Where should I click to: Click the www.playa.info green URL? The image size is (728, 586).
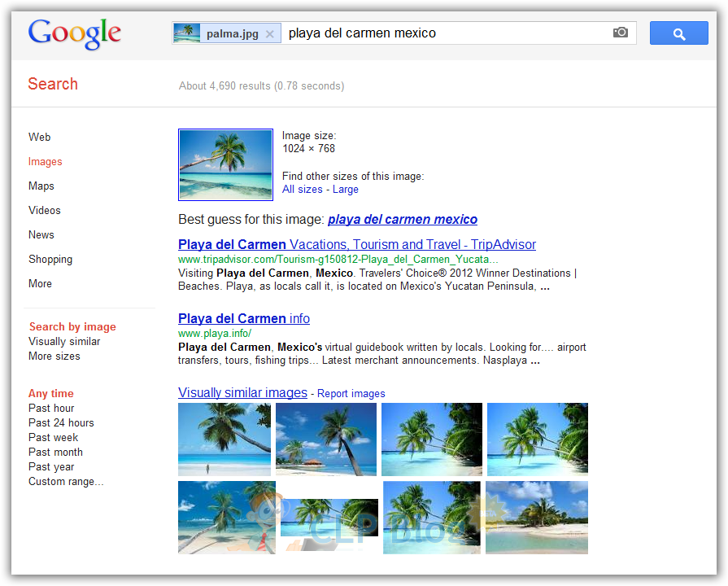click(215, 333)
